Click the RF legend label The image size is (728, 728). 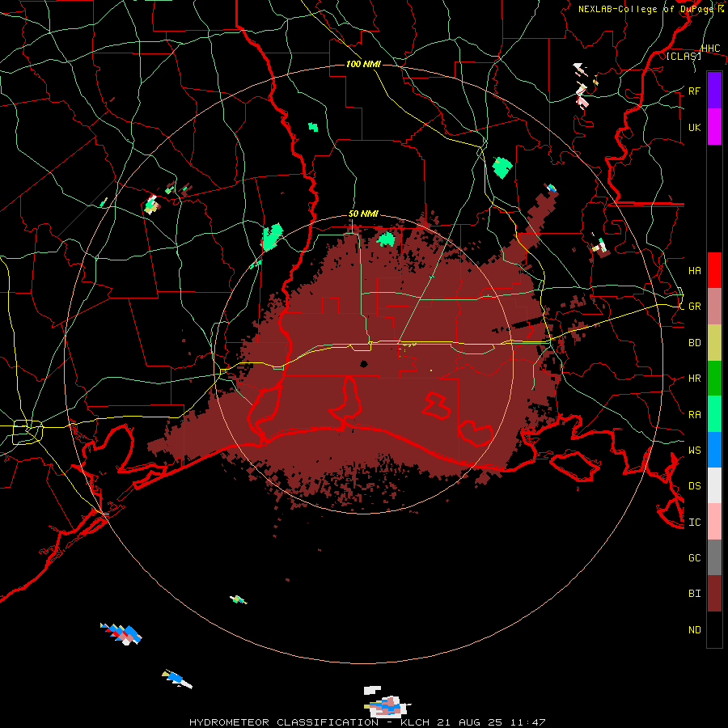point(694,91)
